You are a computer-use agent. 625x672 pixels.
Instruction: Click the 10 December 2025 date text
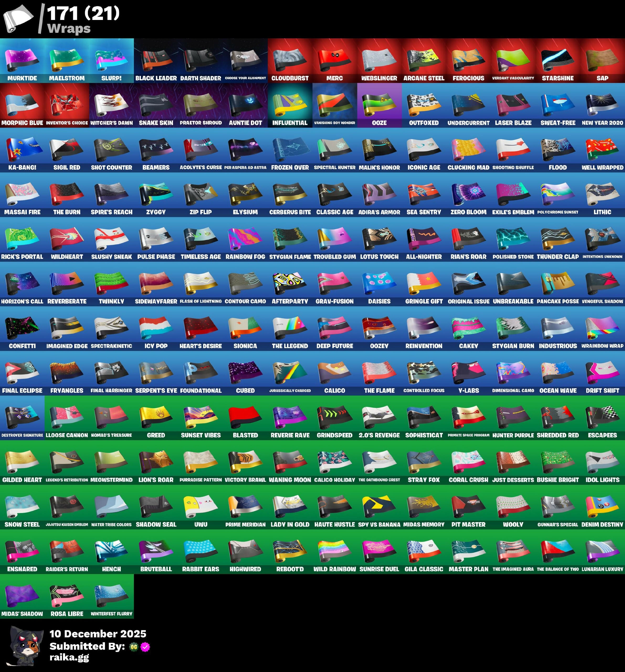(x=98, y=634)
